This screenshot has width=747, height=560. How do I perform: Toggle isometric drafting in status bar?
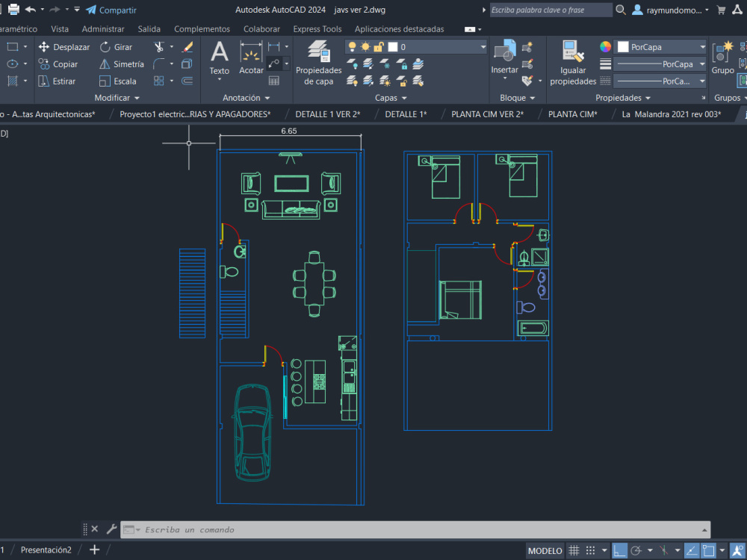click(664, 550)
